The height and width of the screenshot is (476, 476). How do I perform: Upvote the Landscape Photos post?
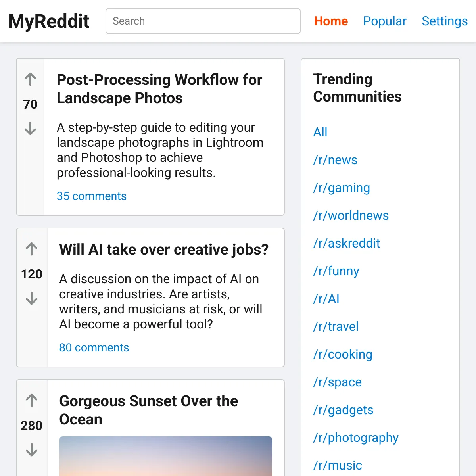[30, 79]
